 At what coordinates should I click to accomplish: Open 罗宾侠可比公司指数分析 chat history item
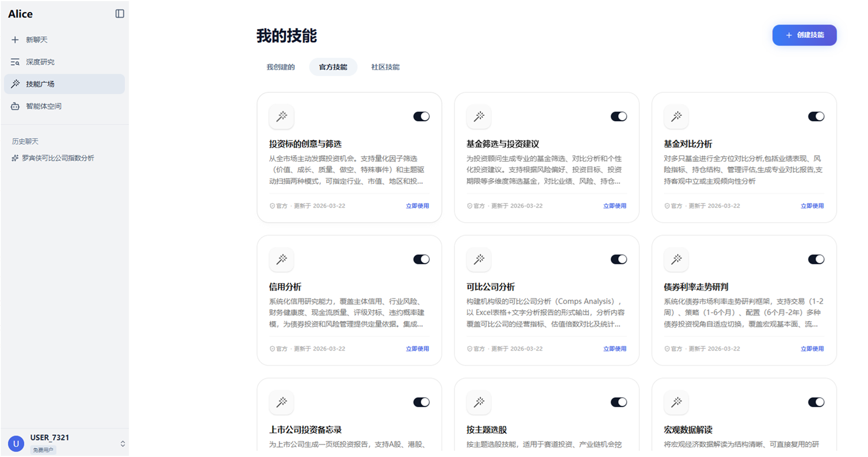coord(58,158)
